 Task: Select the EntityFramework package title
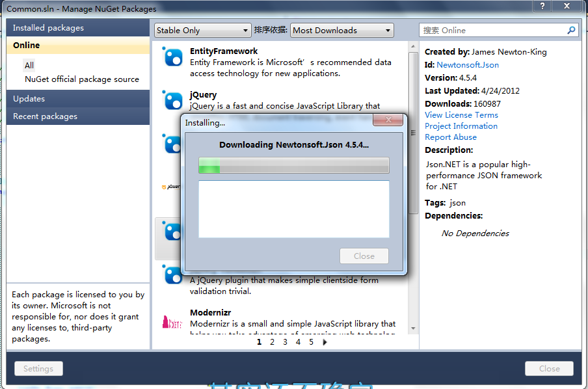click(x=224, y=51)
